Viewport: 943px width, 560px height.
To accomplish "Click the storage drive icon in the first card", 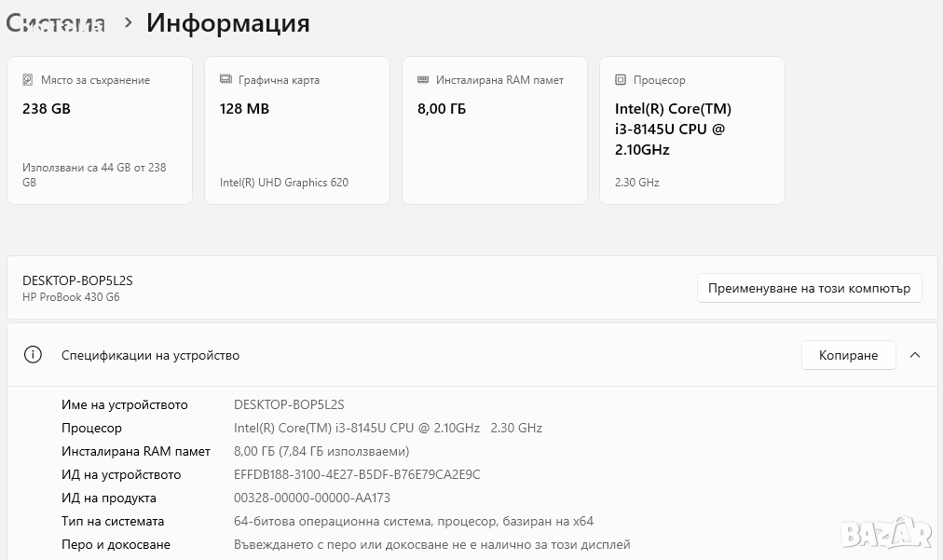I will coord(28,80).
